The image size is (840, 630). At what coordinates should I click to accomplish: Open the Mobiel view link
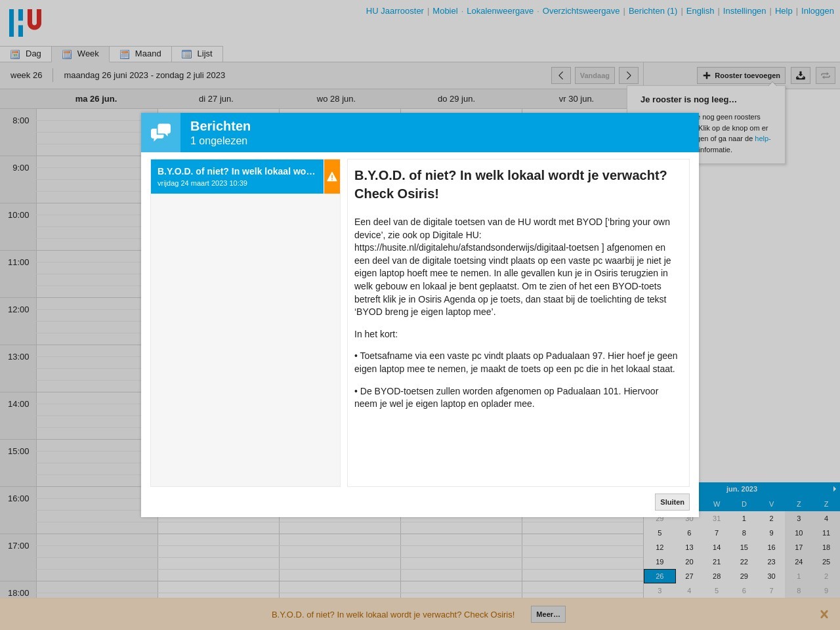pos(445,11)
